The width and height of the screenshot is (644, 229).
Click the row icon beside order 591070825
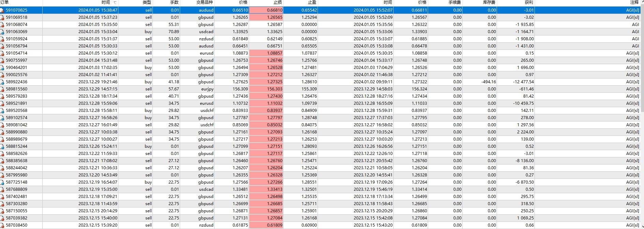[2, 10]
